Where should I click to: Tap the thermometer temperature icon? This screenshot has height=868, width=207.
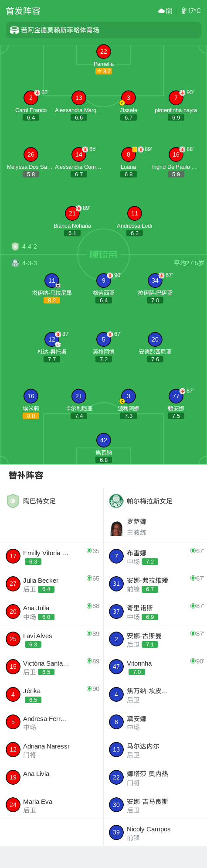click(x=184, y=10)
